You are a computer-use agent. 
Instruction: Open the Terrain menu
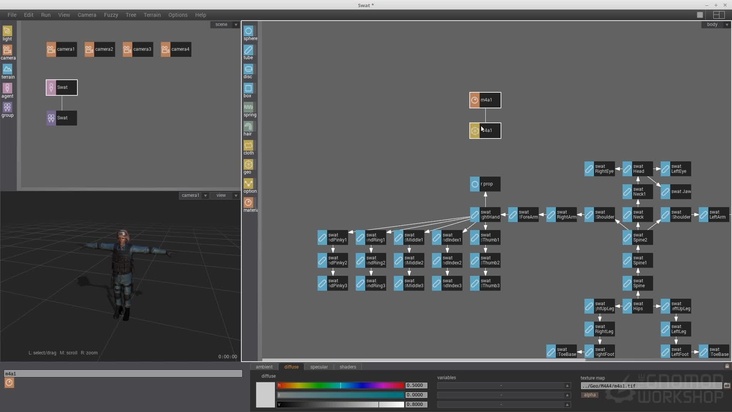click(x=152, y=15)
